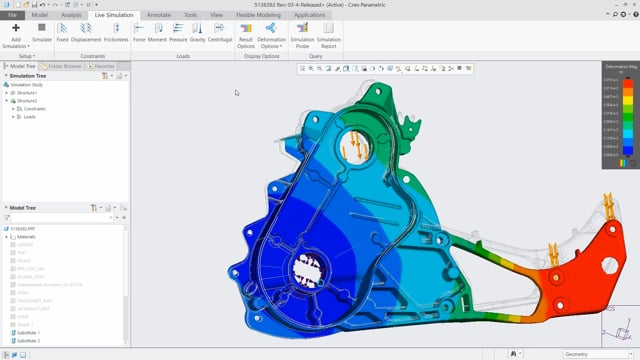This screenshot has height=360, width=640.
Task: Toggle full screen icon in status bar
Action: coord(23,355)
